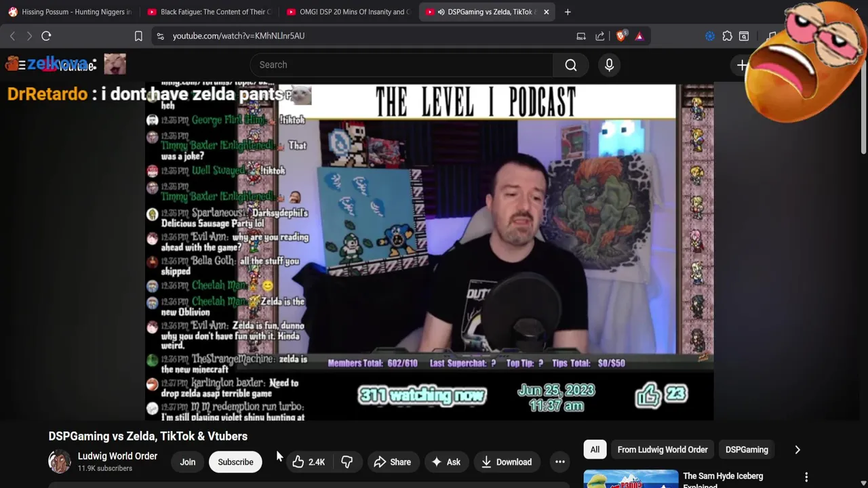Screen dimensions: 868x488
Task: Go back using the browser back arrow
Action: [x=12, y=36]
